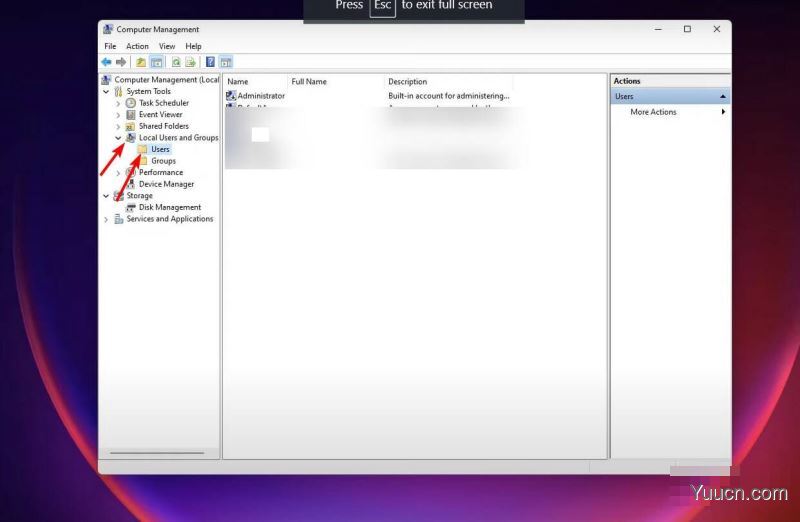This screenshot has width=800, height=522.
Task: Toggle Show/Hide Action Pane toolbar icon
Action: click(x=226, y=62)
